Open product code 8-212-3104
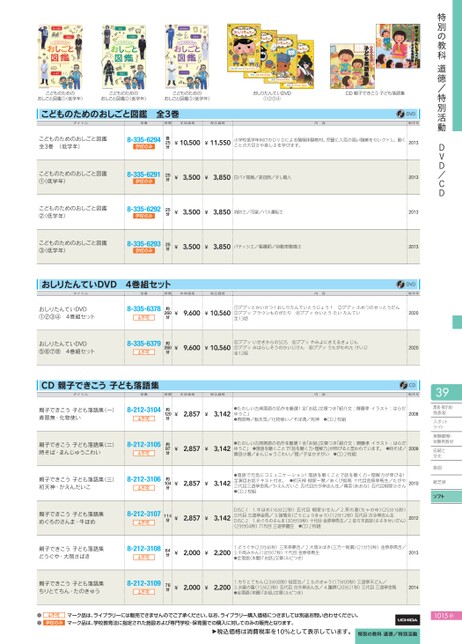The image size is (462, 644). tap(143, 409)
